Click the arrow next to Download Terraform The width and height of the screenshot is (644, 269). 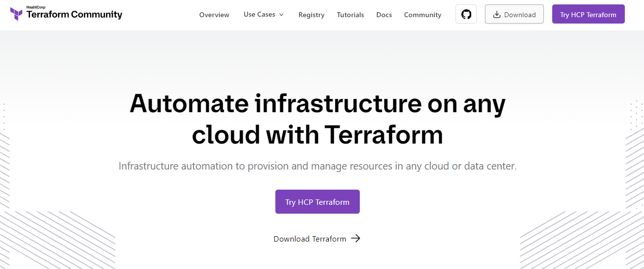coord(356,239)
